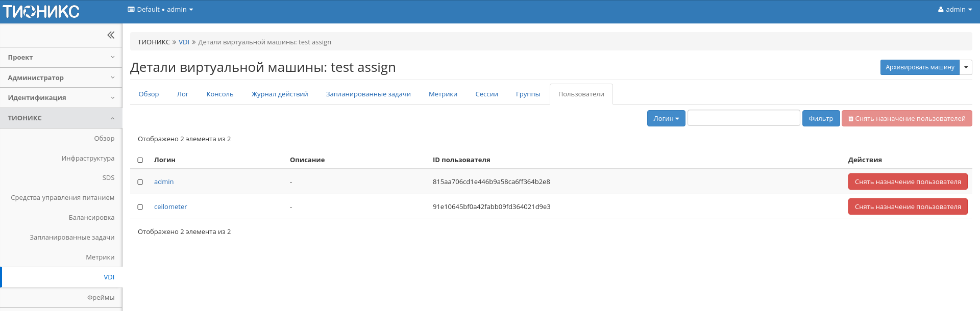Open the Default • admin project selector

click(x=160, y=10)
